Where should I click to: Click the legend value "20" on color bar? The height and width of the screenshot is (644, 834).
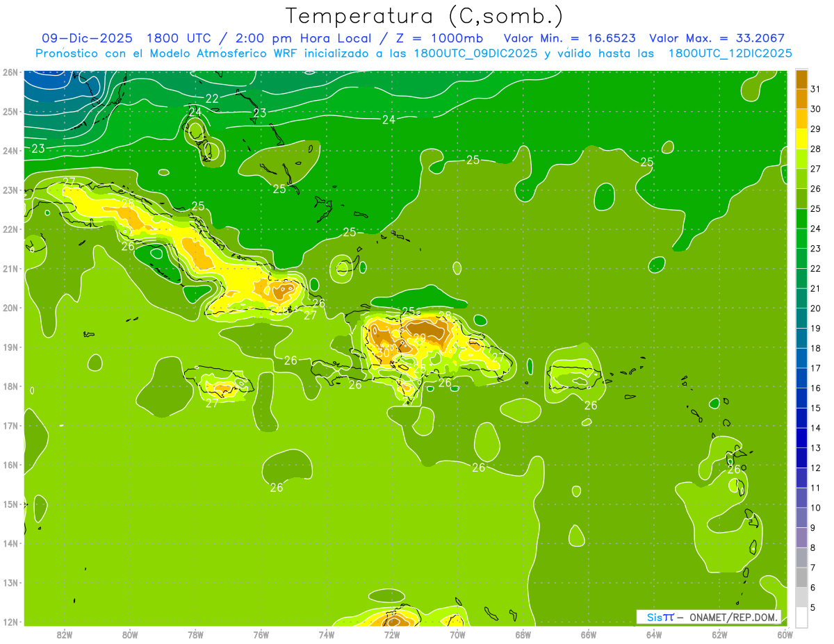pos(816,308)
